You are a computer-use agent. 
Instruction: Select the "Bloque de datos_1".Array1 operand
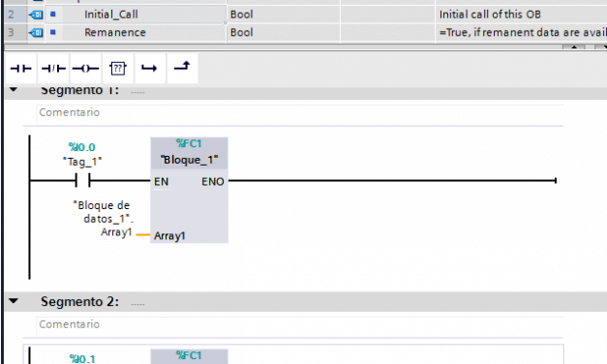pos(103,219)
